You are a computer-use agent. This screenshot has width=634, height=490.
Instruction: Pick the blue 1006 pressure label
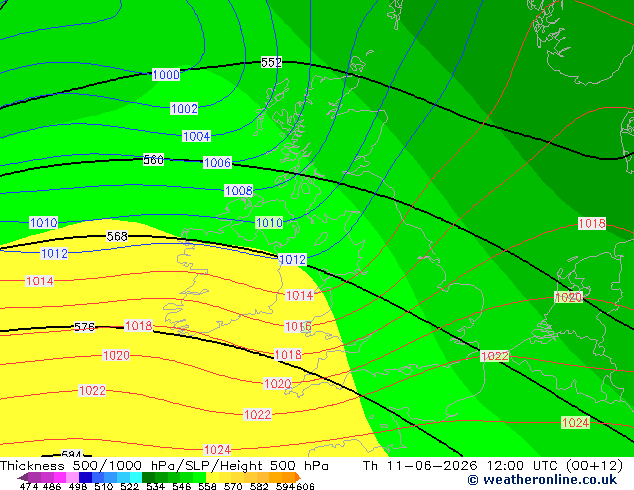click(x=217, y=163)
